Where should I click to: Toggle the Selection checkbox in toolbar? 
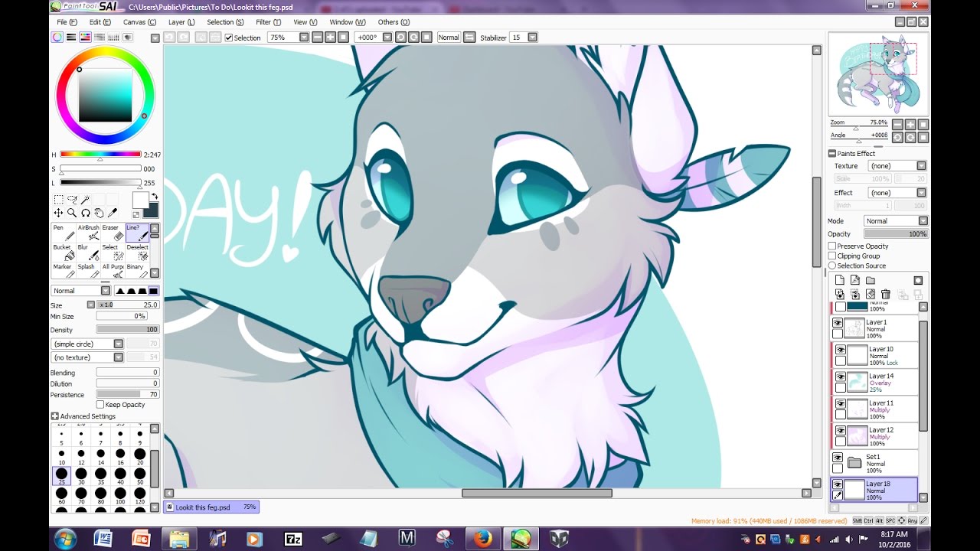tap(229, 37)
